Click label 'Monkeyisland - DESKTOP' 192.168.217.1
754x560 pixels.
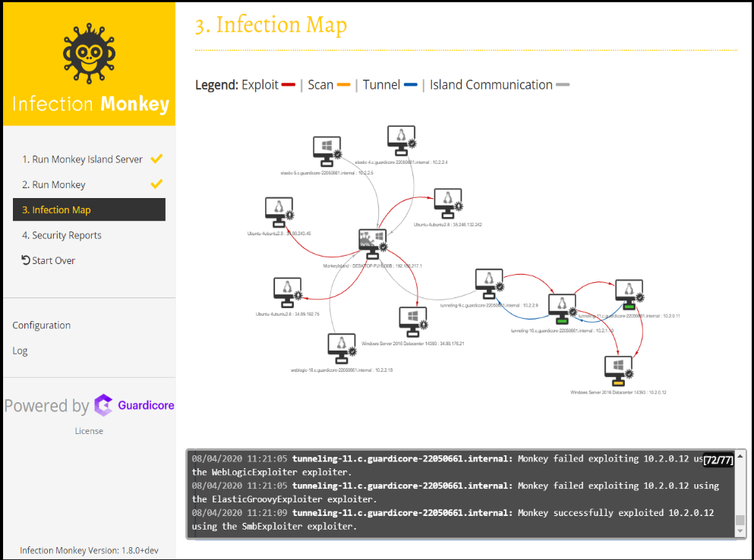pyautogui.click(x=372, y=266)
